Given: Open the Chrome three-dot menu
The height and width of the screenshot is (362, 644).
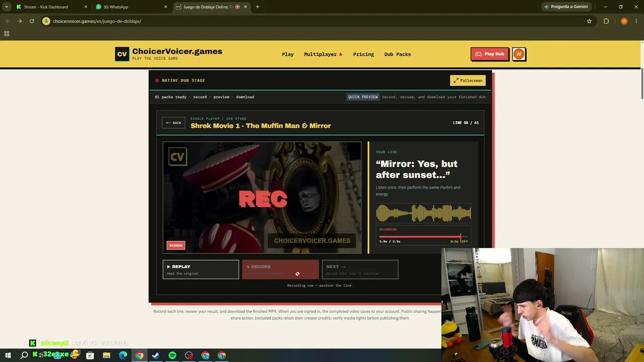Looking at the screenshot, I should click(x=636, y=21).
